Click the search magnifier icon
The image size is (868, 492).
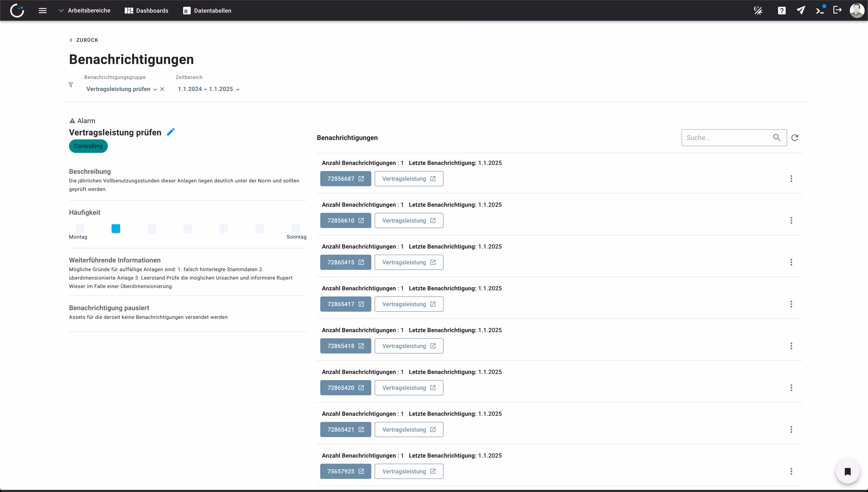pyautogui.click(x=777, y=137)
